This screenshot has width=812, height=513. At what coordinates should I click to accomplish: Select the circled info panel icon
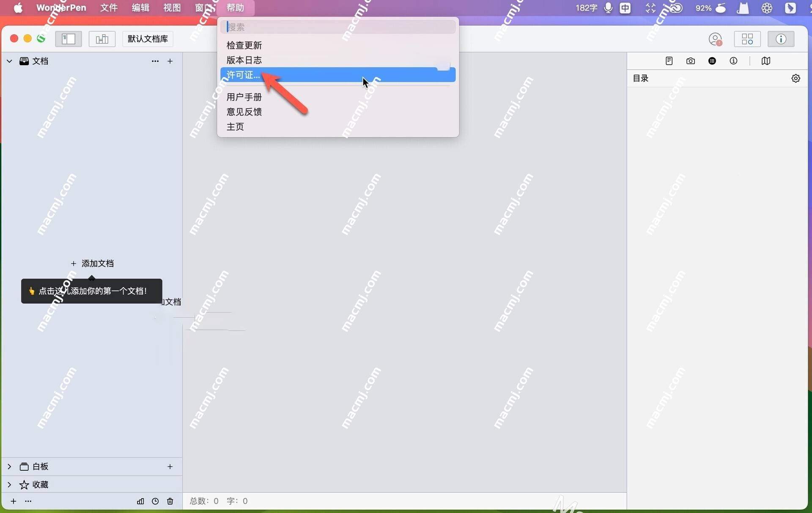[x=734, y=61]
